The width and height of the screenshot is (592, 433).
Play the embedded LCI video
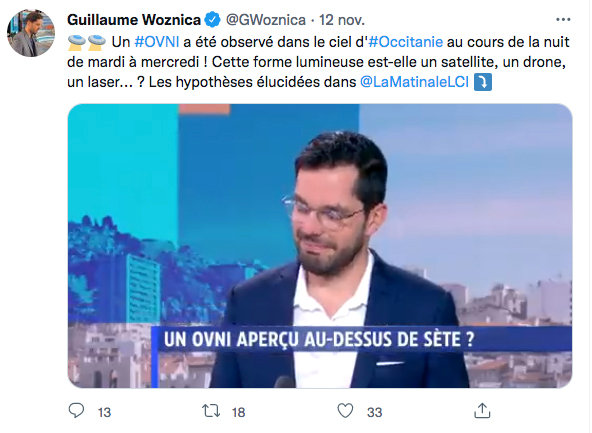[320, 246]
